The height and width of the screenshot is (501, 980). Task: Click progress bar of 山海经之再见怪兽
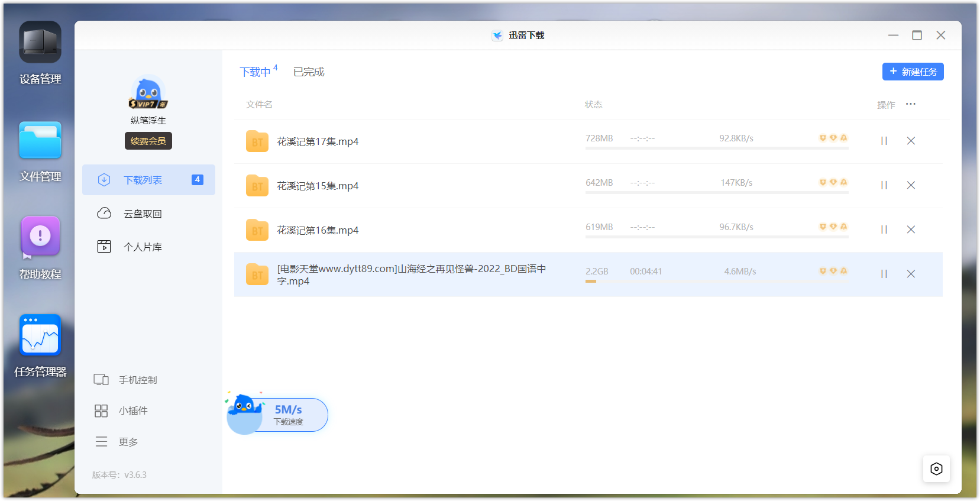point(717,281)
